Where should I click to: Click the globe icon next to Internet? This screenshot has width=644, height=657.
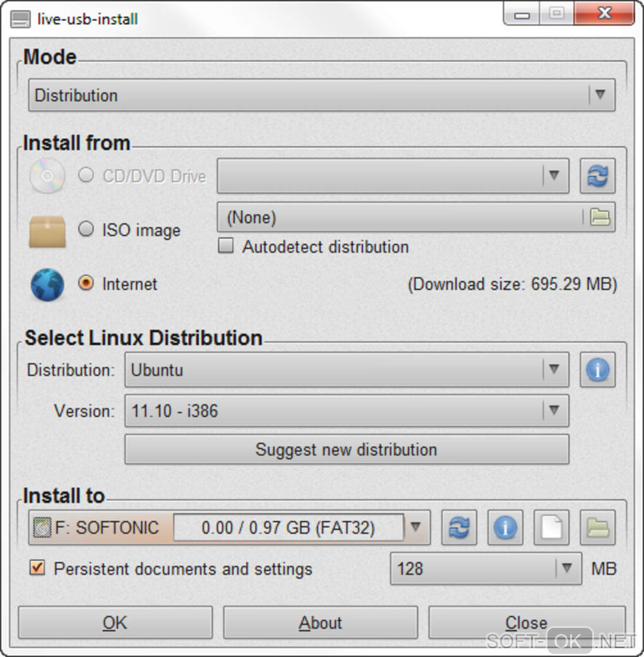tap(47, 285)
